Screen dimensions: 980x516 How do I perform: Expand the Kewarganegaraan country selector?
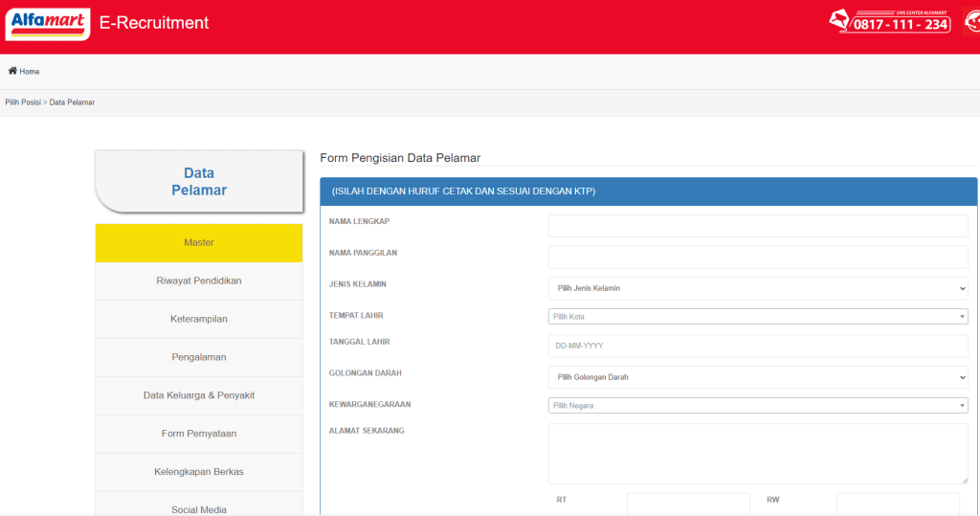758,406
